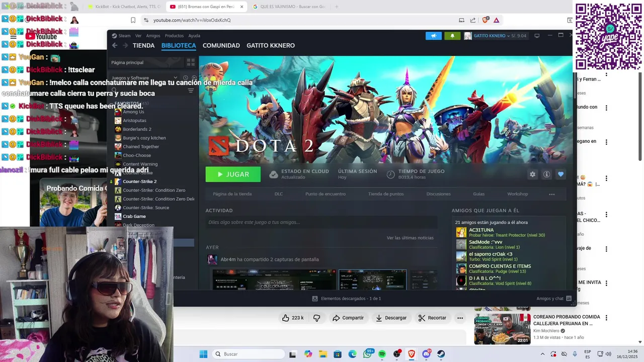644x362 pixels.
Task: Select Crab Game in library list
Action: (134, 216)
